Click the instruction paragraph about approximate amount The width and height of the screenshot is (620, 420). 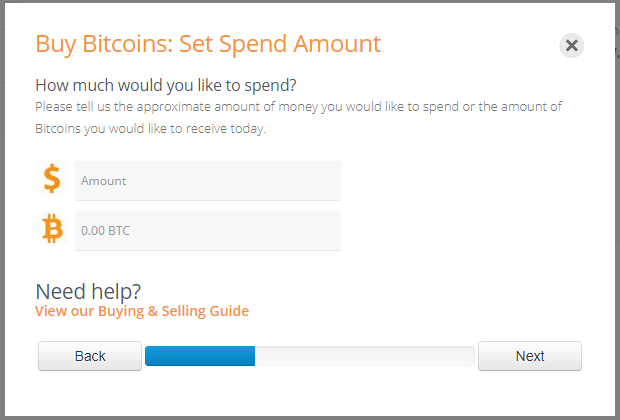(299, 117)
